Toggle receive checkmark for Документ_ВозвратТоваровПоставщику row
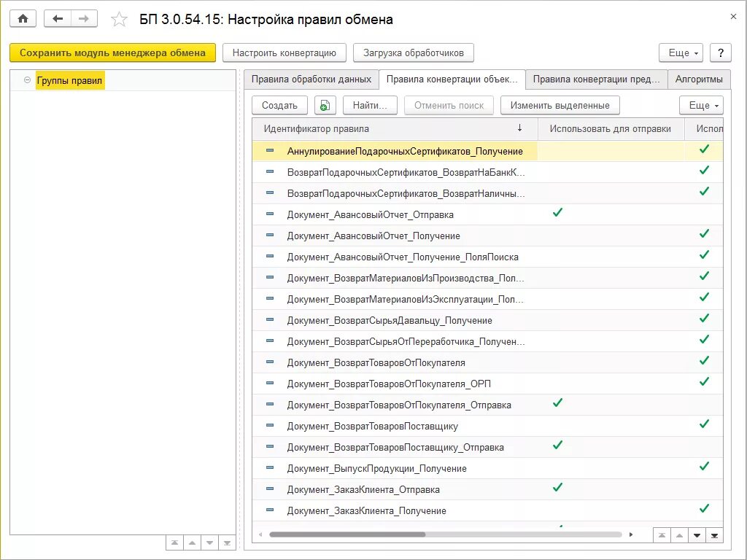The height and width of the screenshot is (560, 747). [704, 424]
